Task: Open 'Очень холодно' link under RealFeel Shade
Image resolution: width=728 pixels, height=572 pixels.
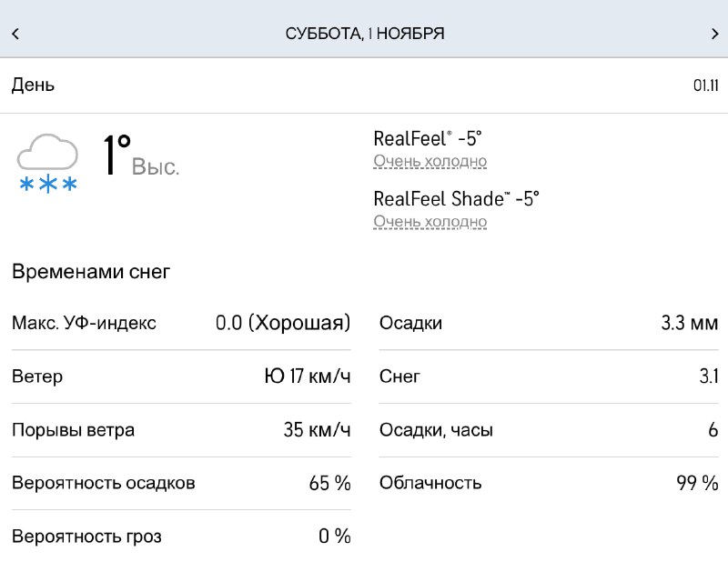Action: coord(430,221)
